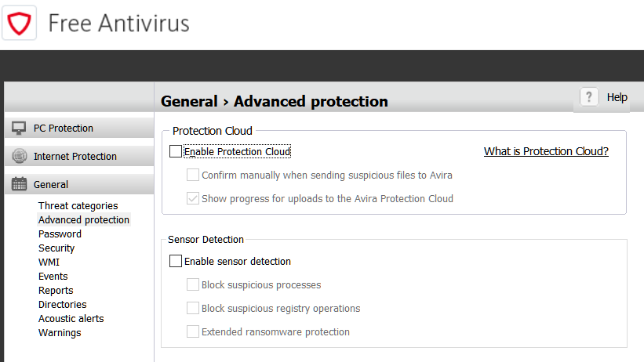Check Extended ransomware protection option
644x362 pixels.
pyautogui.click(x=193, y=331)
